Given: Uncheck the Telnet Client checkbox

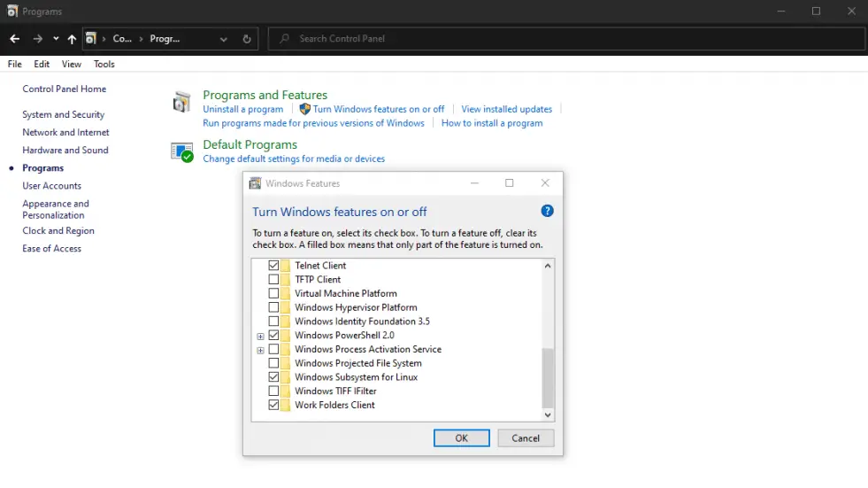Looking at the screenshot, I should coord(273,266).
